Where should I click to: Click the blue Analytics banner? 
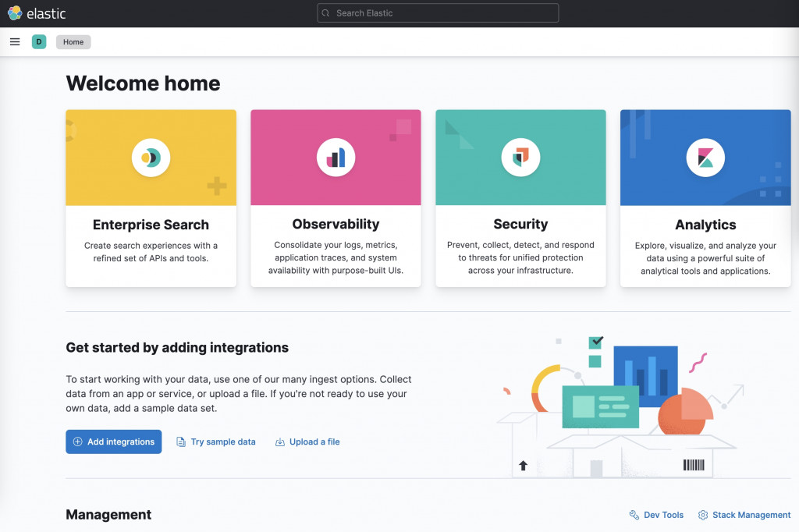pos(705,158)
